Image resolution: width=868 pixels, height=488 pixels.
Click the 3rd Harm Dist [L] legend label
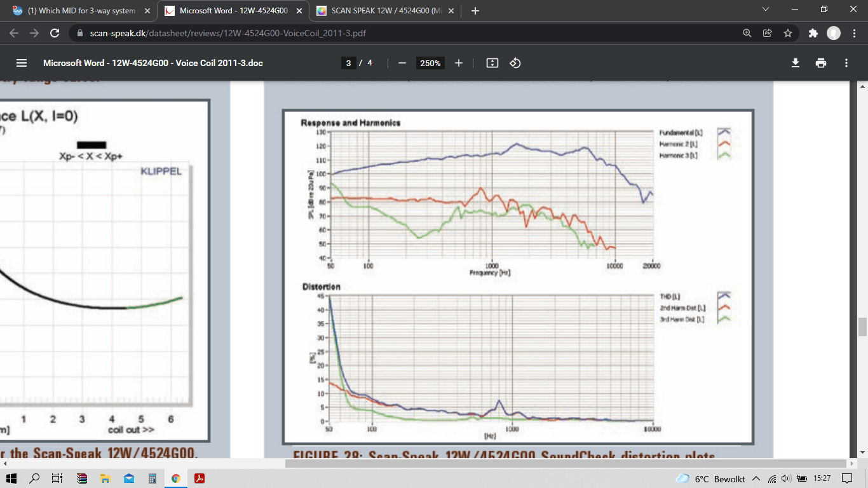682,319
